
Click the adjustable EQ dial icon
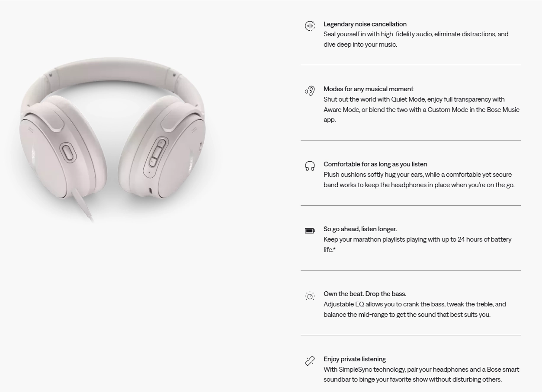click(310, 296)
